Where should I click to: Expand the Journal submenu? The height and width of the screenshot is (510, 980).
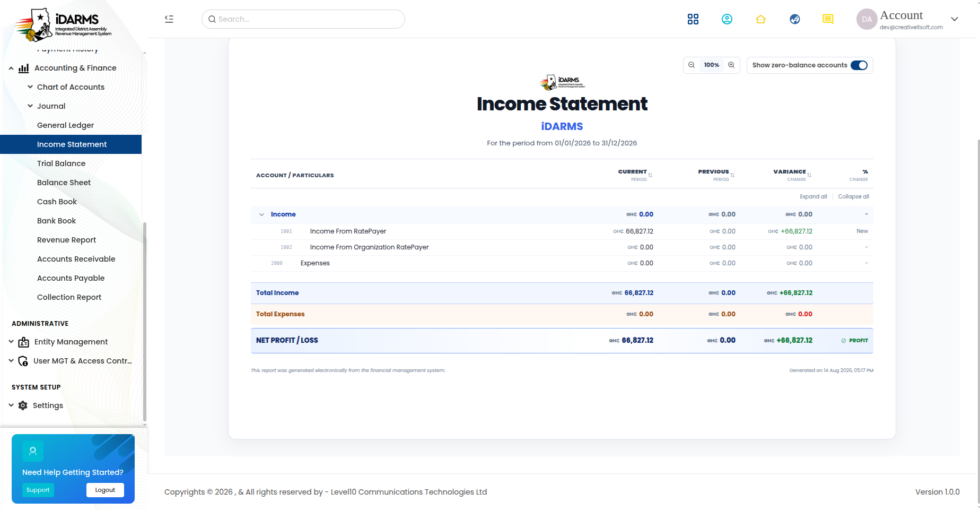[x=30, y=106]
